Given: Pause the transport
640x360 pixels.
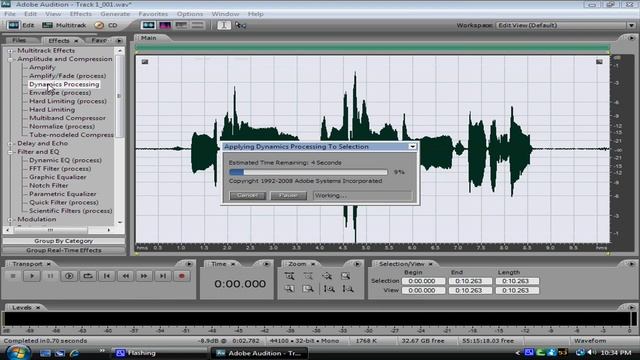Looking at the screenshot, I should pos(51,276).
